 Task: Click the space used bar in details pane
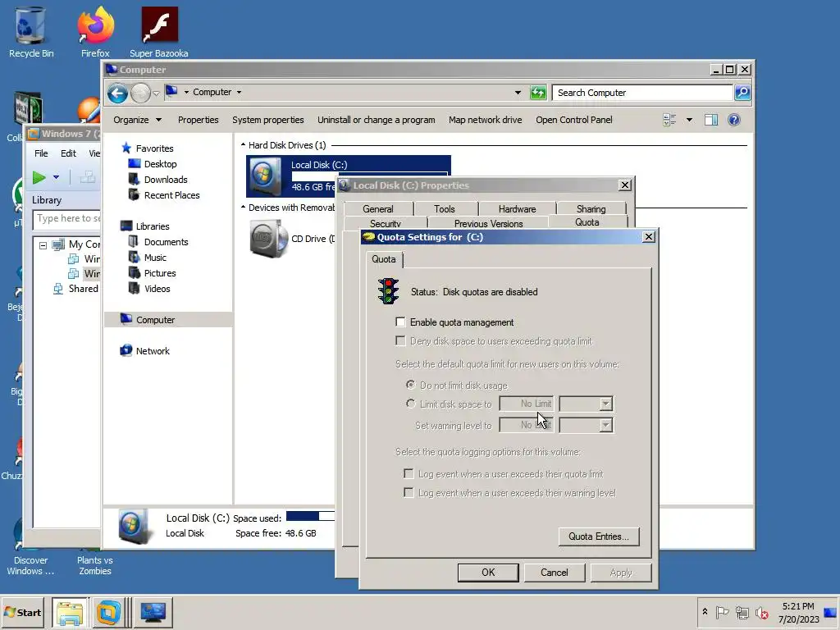pyautogui.click(x=311, y=516)
